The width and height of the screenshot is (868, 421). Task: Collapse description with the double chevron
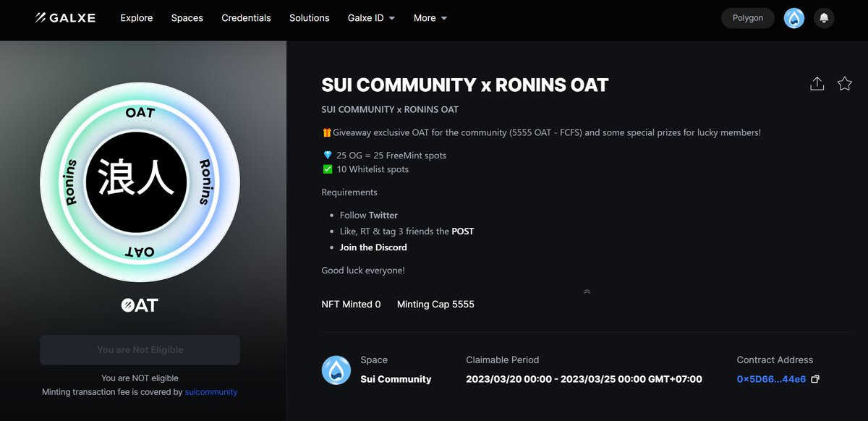587,291
